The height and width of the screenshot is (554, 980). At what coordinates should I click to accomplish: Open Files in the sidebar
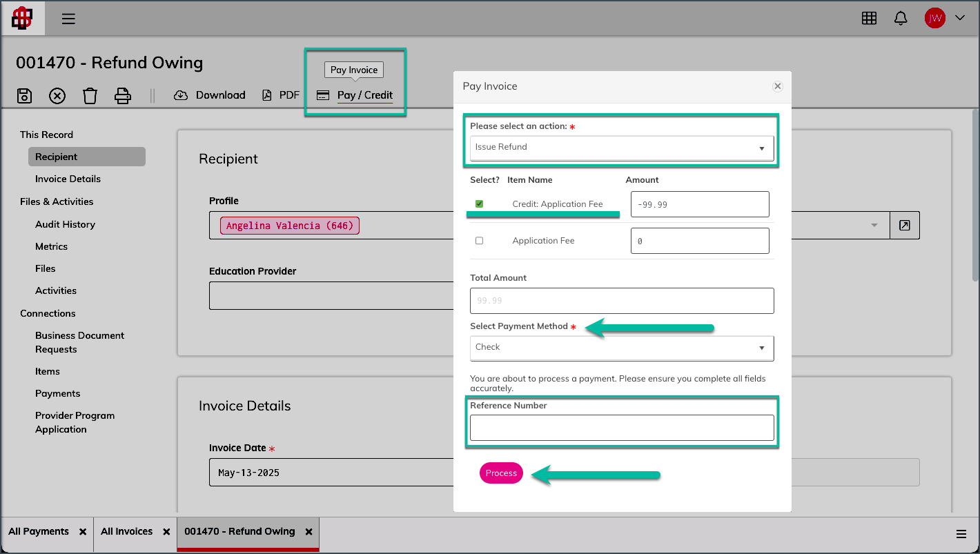pos(45,268)
